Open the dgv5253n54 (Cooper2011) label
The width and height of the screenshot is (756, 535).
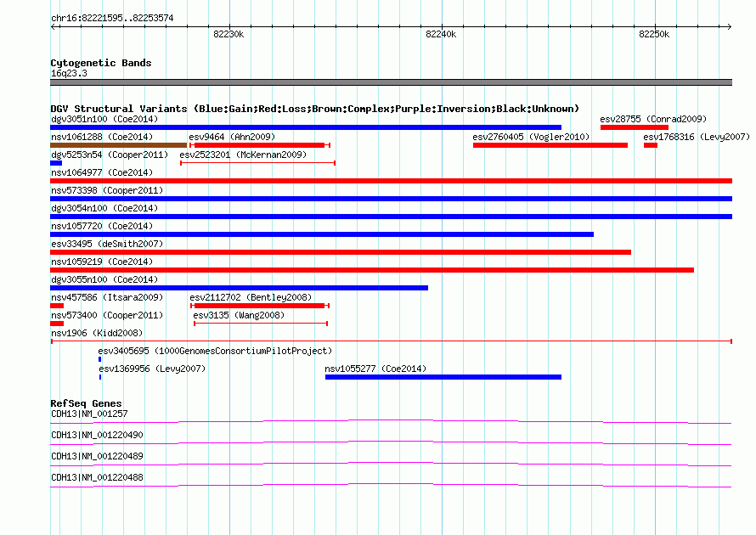110,155
